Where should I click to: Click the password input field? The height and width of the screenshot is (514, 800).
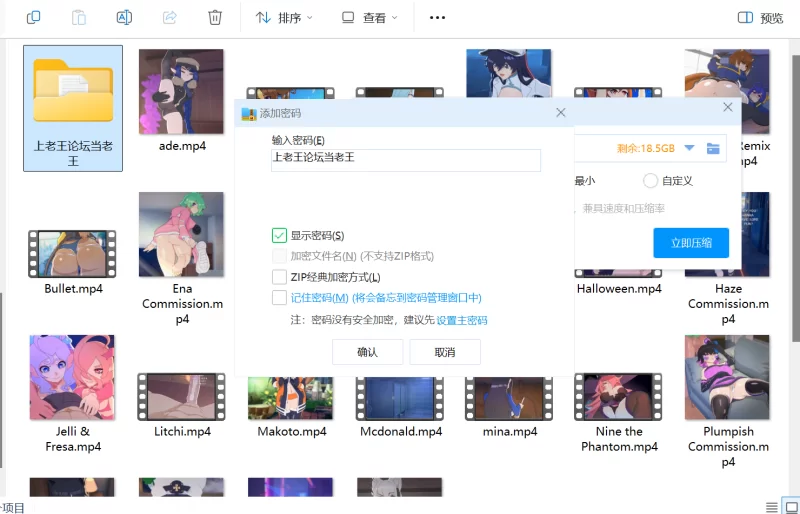coord(406,160)
